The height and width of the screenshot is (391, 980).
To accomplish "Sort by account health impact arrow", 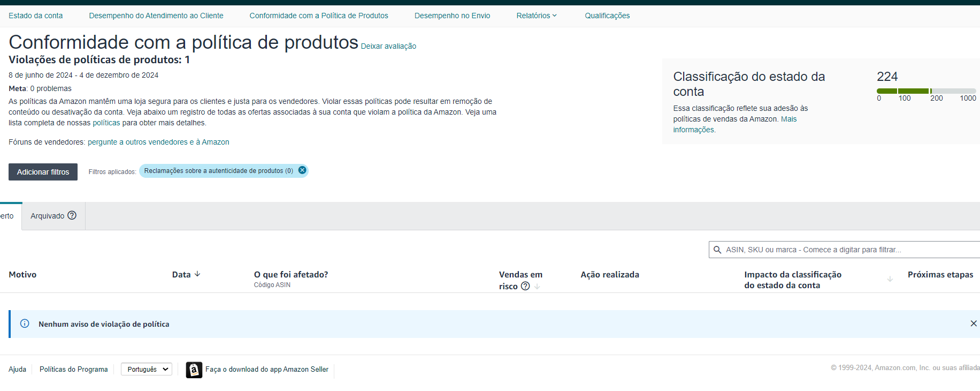I will point(890,279).
